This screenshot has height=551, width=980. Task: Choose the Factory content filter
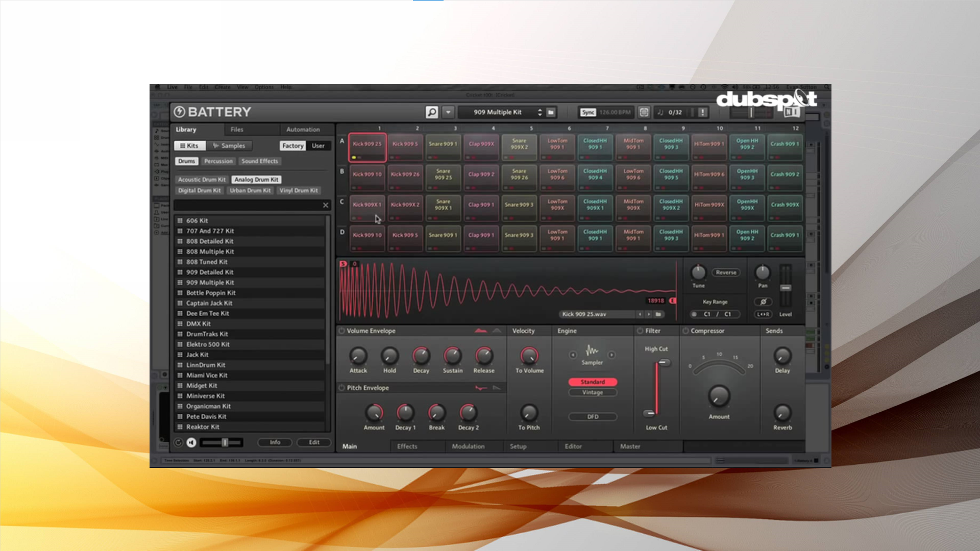pos(293,146)
